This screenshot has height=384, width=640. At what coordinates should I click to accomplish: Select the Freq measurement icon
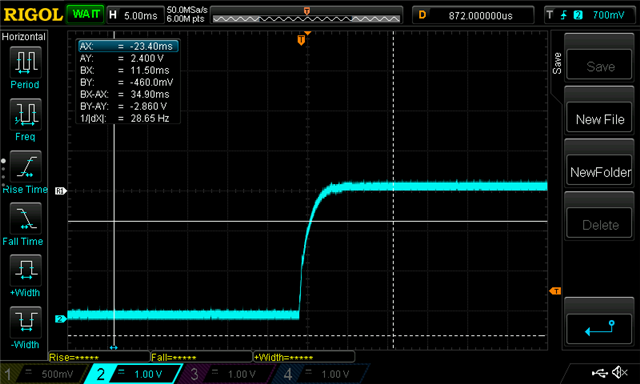(25, 114)
